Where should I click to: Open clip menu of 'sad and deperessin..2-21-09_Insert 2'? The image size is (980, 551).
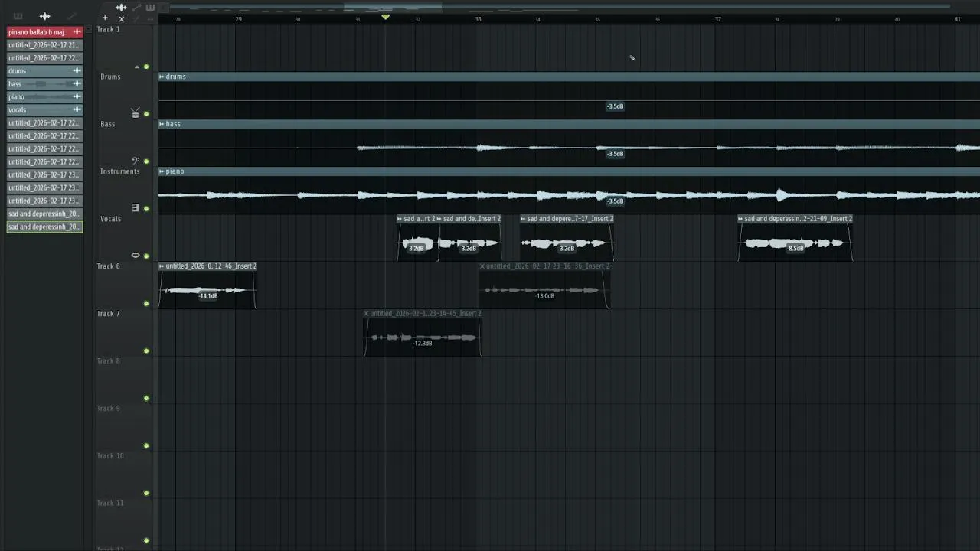click(x=741, y=219)
